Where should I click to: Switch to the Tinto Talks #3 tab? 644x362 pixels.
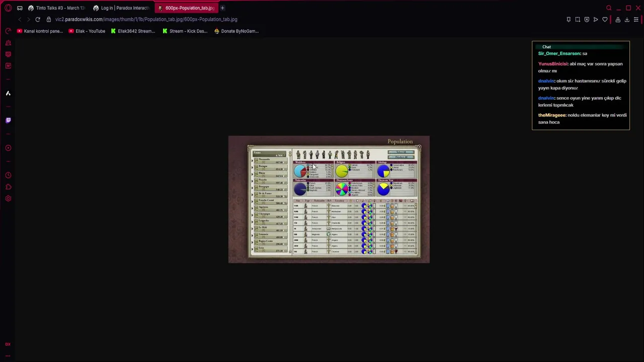tap(56, 8)
